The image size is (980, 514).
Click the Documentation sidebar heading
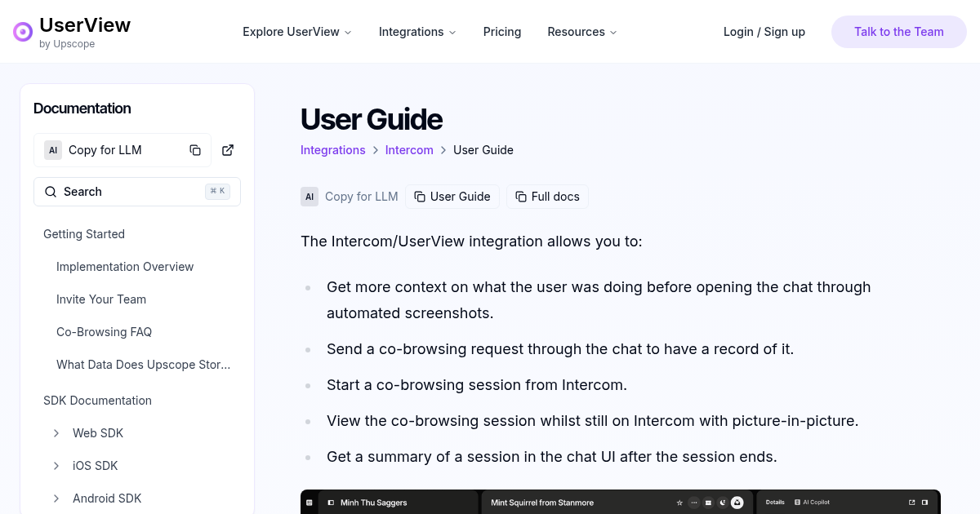pos(82,109)
